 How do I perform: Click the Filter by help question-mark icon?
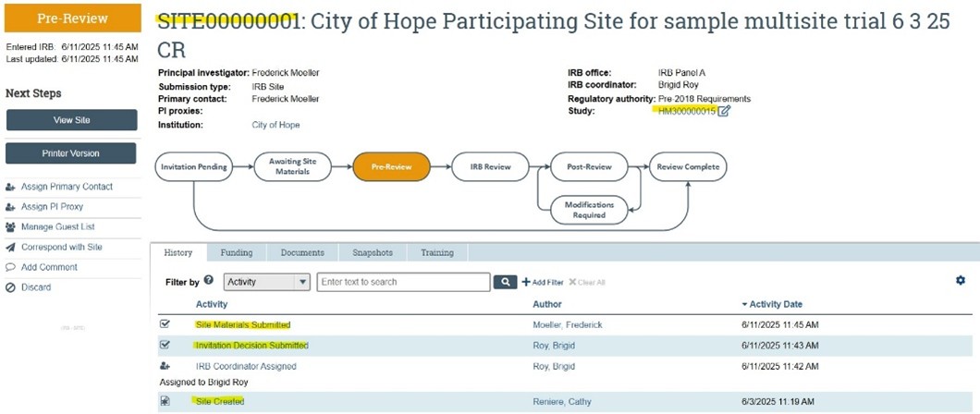209,280
